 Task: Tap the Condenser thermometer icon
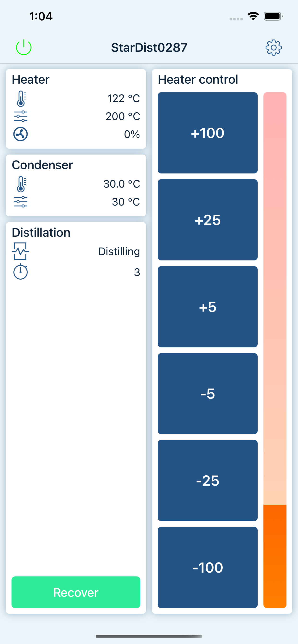coord(21,184)
